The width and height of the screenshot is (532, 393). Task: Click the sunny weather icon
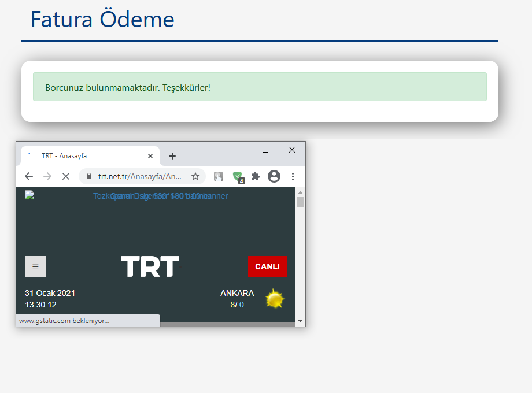pyautogui.click(x=275, y=299)
